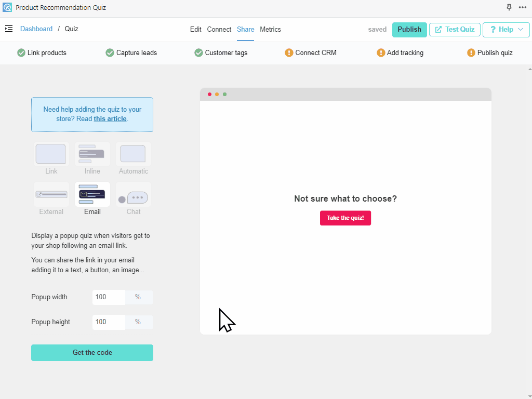The width and height of the screenshot is (532, 399).
Task: Select the Email share option
Action: pyautogui.click(x=92, y=199)
